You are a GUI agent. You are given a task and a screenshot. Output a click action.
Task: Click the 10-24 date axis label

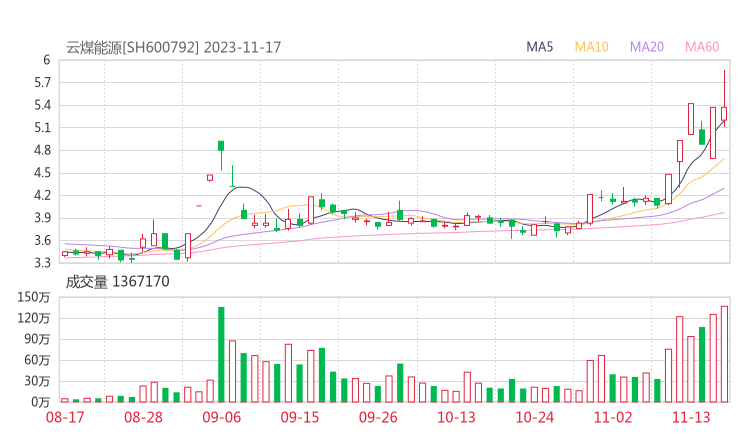pos(534,417)
